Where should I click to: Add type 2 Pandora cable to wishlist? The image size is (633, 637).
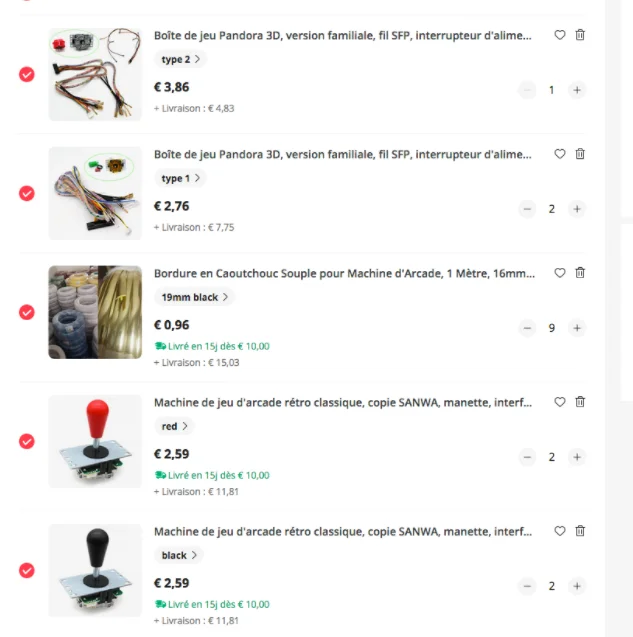[x=559, y=35]
